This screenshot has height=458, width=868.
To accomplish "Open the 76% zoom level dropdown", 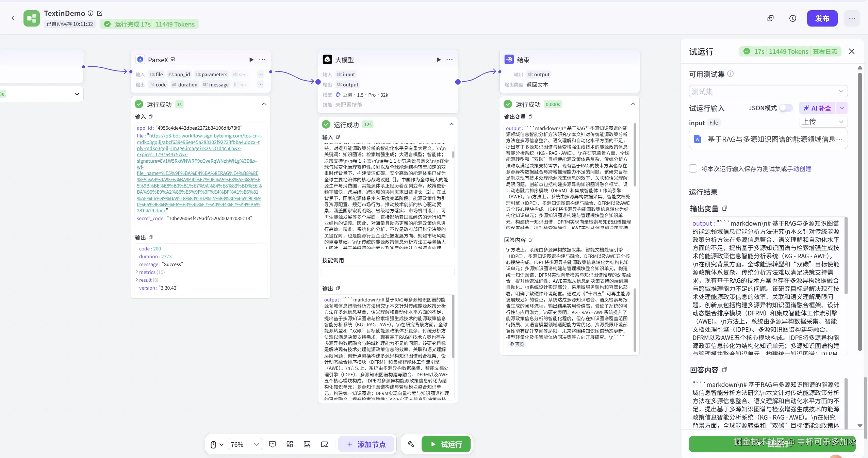I will pos(245,444).
